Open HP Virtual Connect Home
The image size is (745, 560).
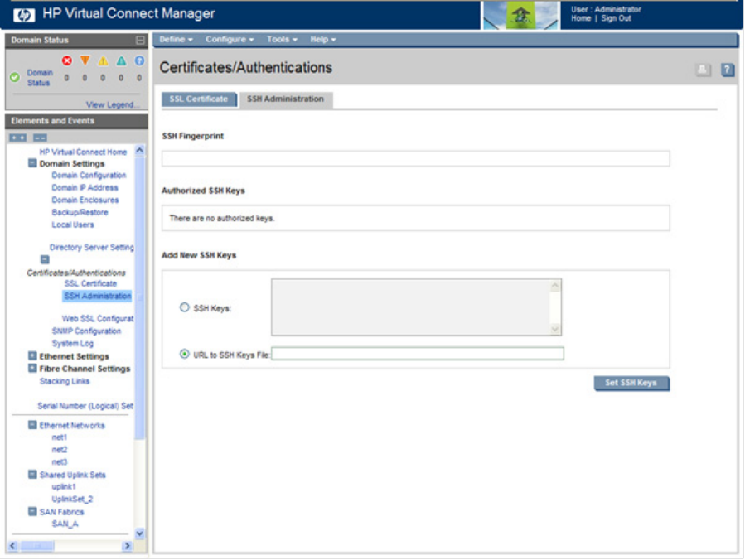tap(83, 152)
